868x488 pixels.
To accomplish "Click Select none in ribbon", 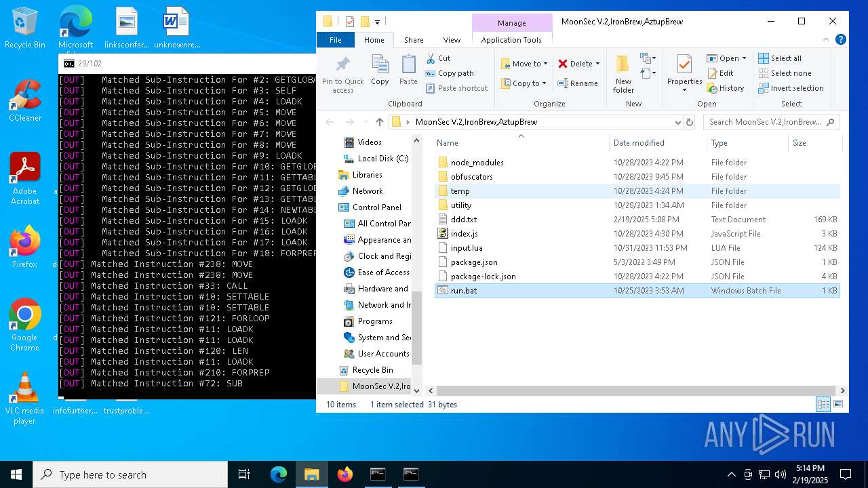I will pyautogui.click(x=785, y=73).
